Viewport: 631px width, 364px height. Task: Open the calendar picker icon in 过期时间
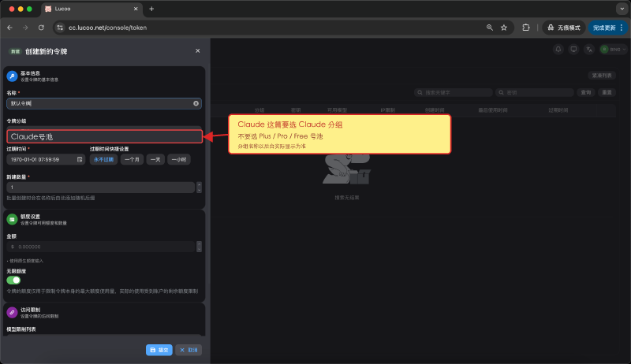[80, 159]
